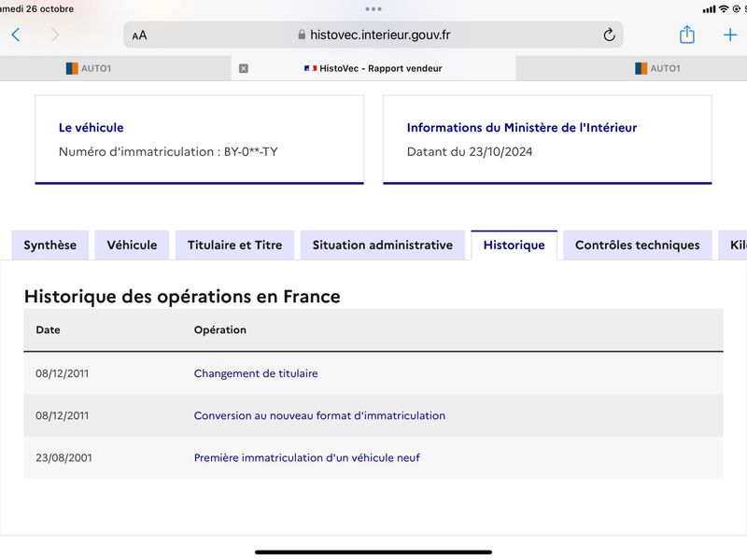Tap the three-dot multitasking indicator
This screenshot has height=560, width=747.
(373, 9)
